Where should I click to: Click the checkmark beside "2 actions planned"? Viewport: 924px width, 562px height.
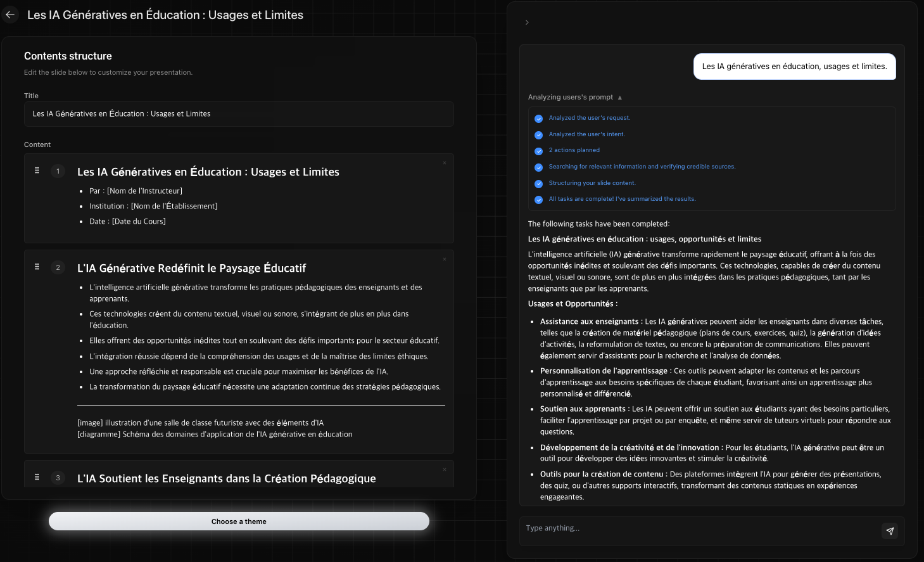point(538,151)
